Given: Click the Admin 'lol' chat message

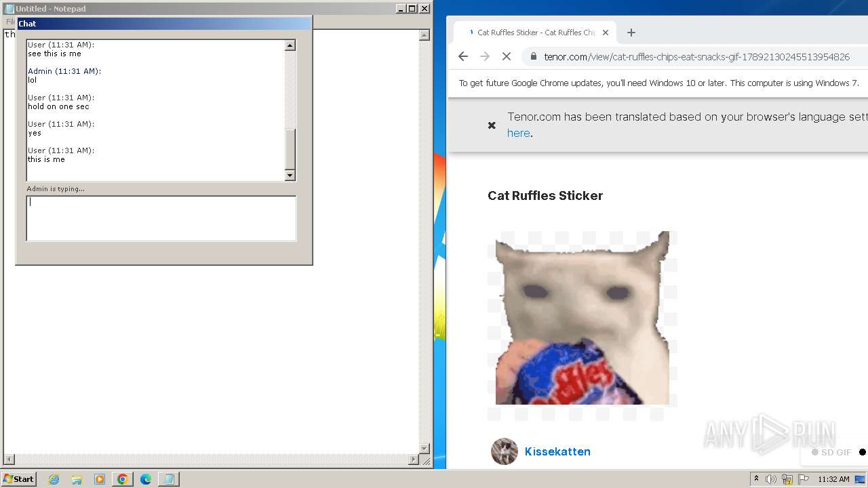Looking at the screenshot, I should [x=32, y=80].
